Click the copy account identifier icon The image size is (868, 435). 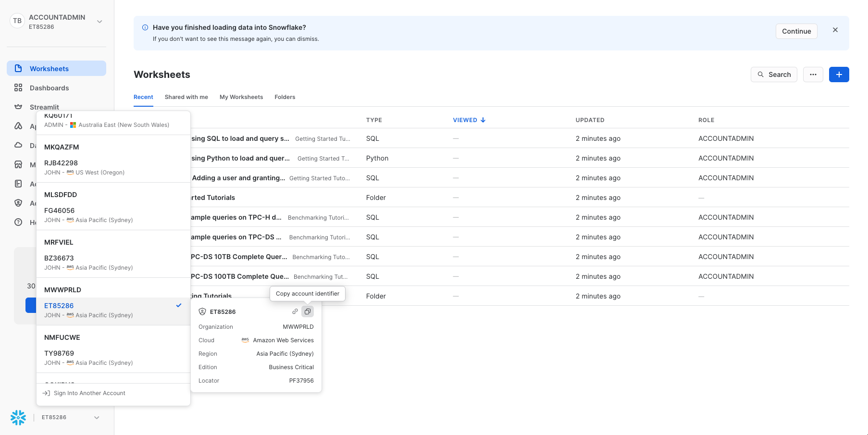[308, 311]
